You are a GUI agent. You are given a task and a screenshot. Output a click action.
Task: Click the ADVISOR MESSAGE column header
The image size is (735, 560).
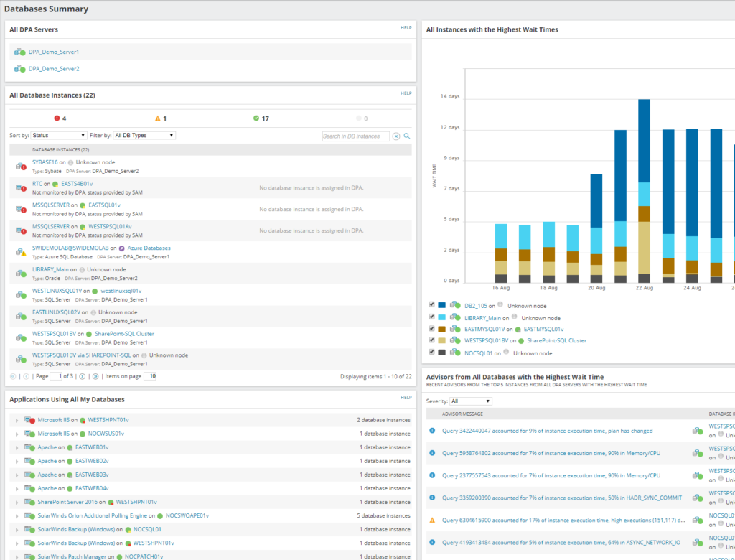pos(462,414)
